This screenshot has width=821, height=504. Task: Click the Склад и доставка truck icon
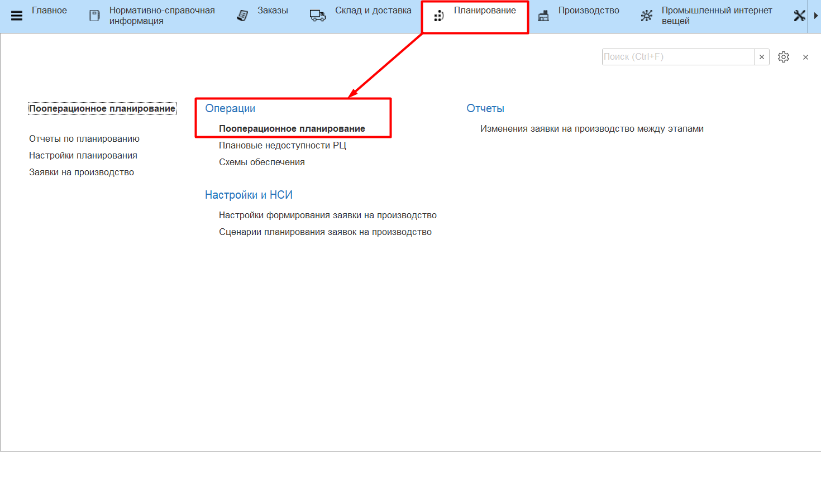[x=318, y=16]
